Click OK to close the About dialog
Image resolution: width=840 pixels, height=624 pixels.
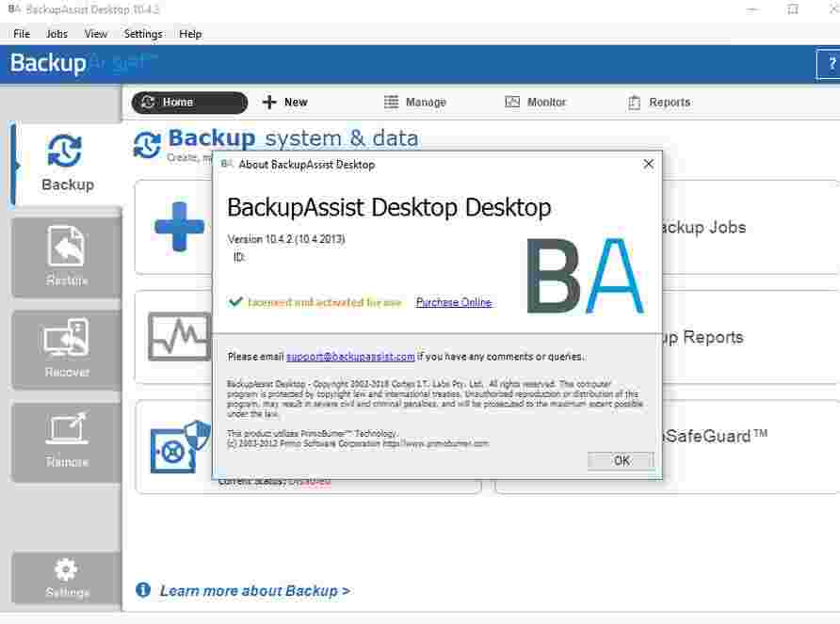click(620, 460)
